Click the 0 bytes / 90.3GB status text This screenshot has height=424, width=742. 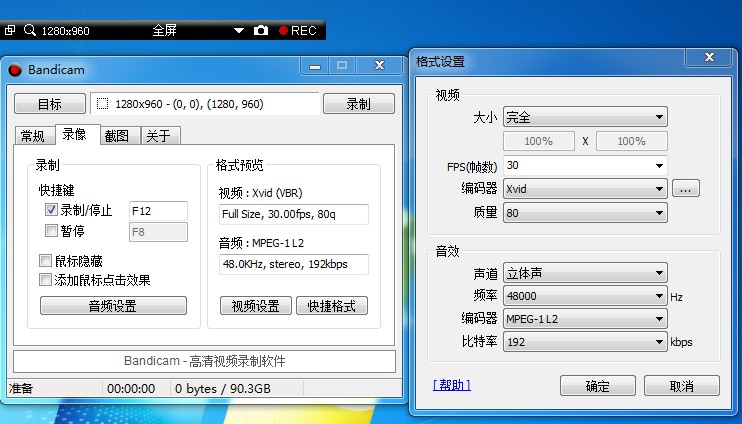[223, 389]
